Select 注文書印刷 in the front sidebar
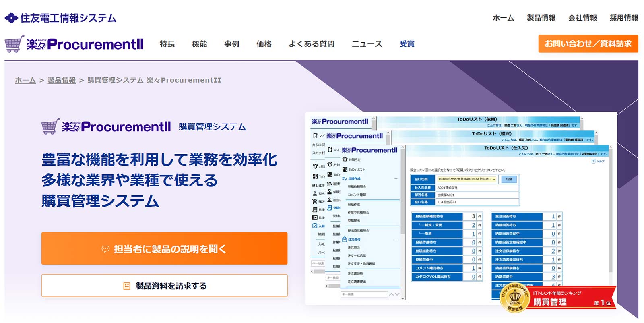 (355, 273)
